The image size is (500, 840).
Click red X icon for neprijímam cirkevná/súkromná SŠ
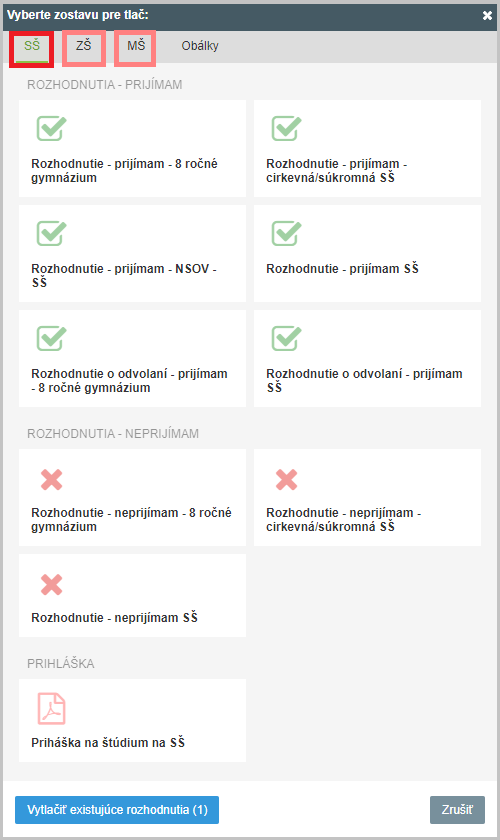point(286,479)
